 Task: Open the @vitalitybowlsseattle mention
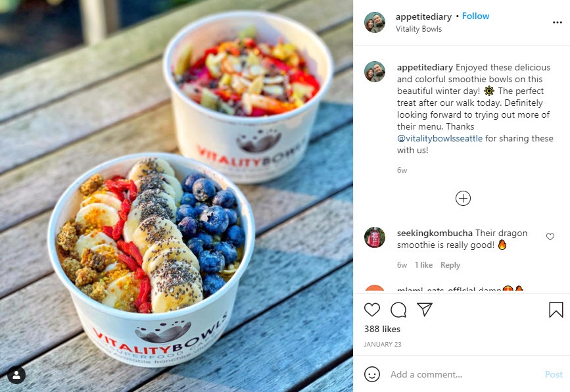[x=439, y=139]
